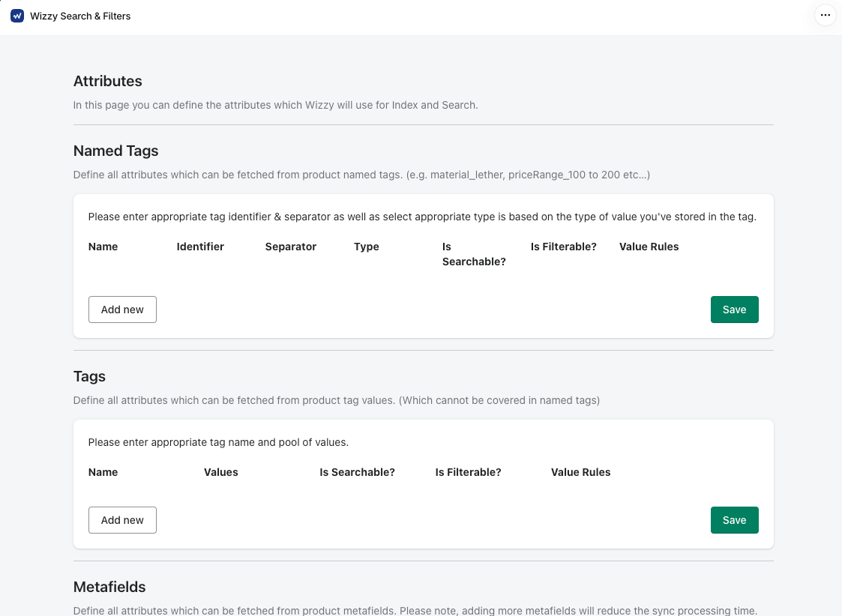The width and height of the screenshot is (842, 616).
Task: Click the intro text about Index and Search
Action: click(x=275, y=105)
